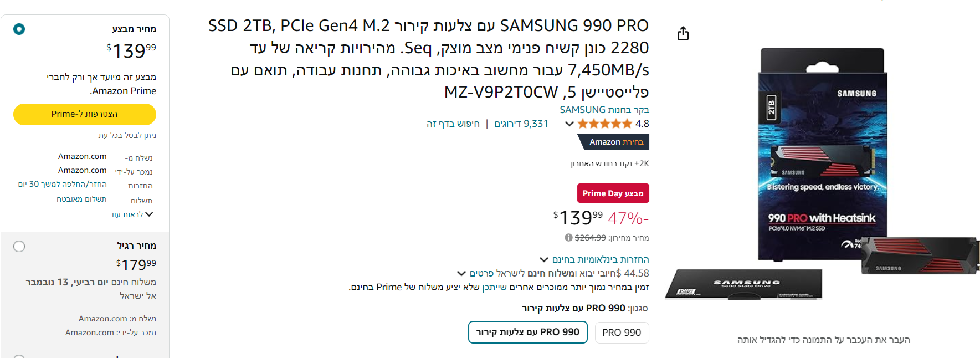Screen dimensions: 980x358
Task: Expand shipping details chevron for Israel delivery
Action: point(461,273)
